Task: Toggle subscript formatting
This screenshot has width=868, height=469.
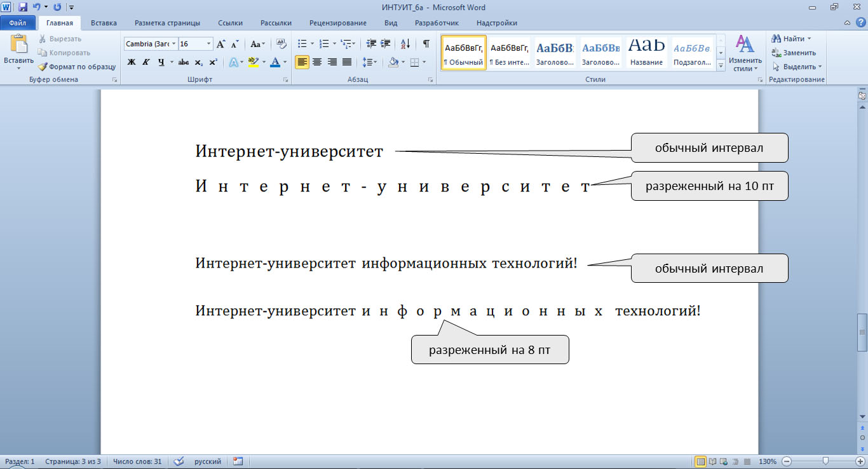Action: click(x=198, y=62)
